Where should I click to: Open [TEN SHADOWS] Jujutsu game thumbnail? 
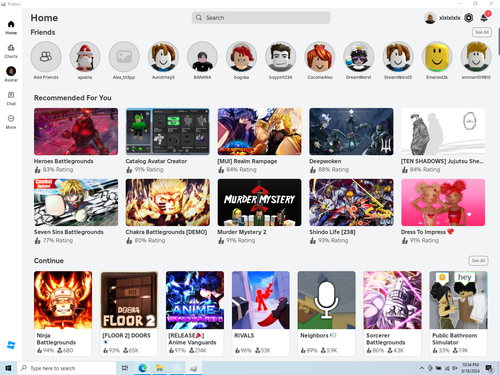click(443, 131)
